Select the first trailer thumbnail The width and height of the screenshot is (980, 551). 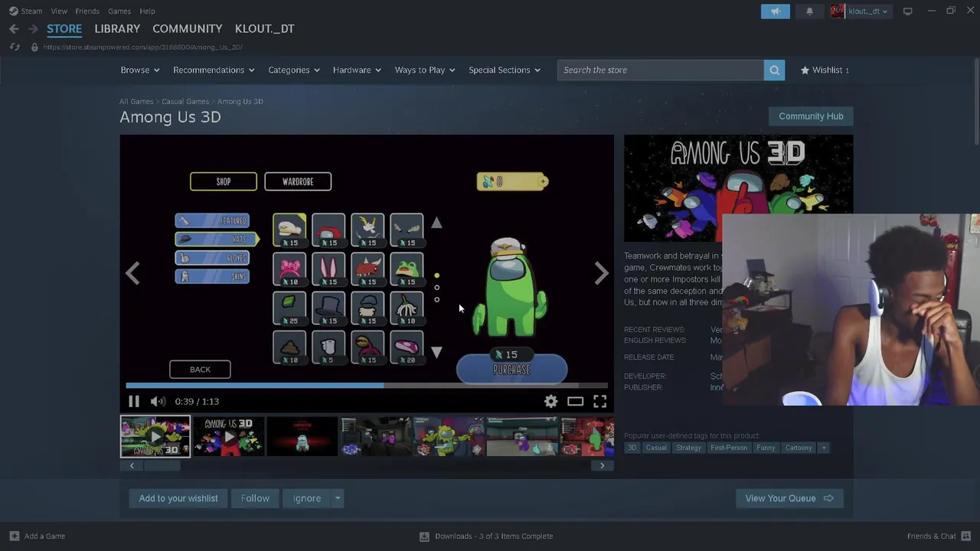coord(155,436)
